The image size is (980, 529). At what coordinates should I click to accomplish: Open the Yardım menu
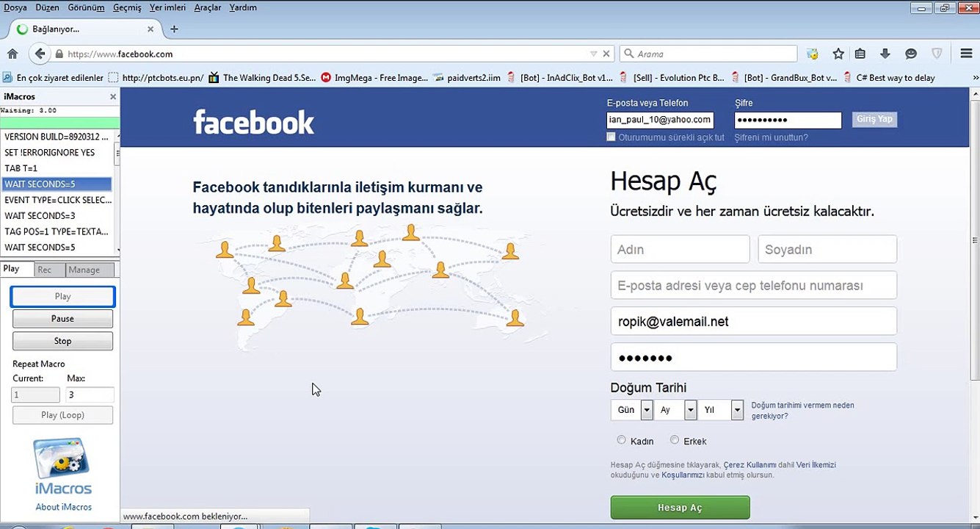point(243,7)
